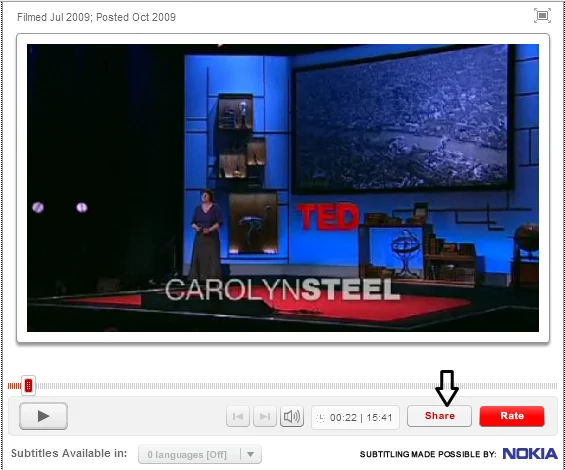Click the red Rate button
565x470 pixels.
tap(512, 416)
